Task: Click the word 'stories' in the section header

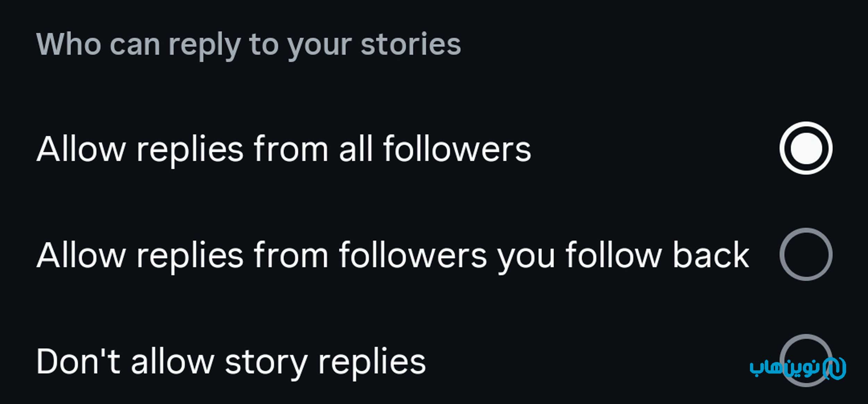Action: click(x=411, y=44)
